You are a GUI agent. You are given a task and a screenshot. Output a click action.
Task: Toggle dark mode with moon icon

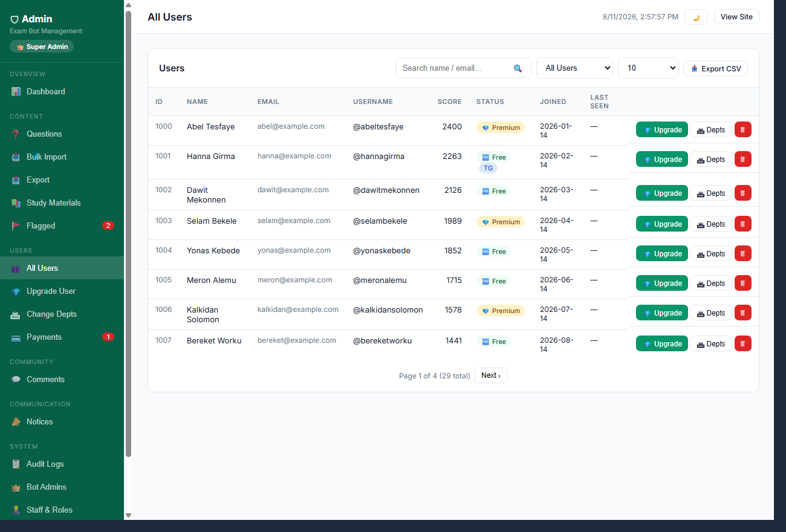pos(696,17)
